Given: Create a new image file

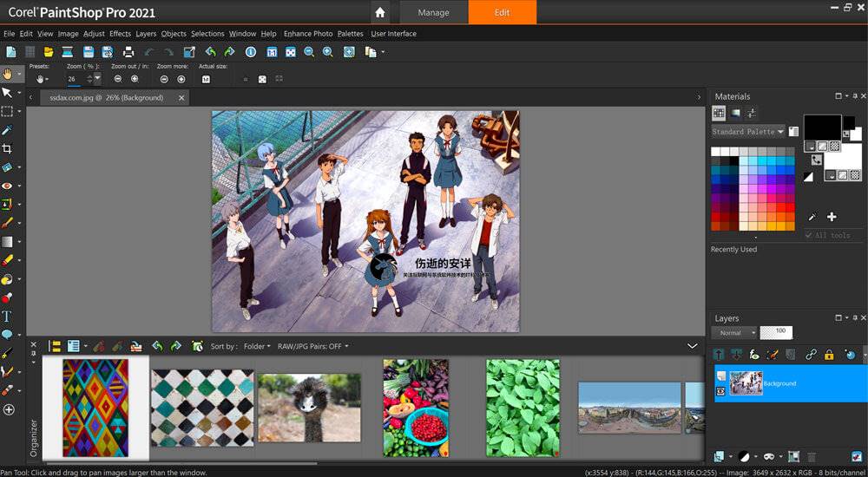Looking at the screenshot, I should (11, 52).
